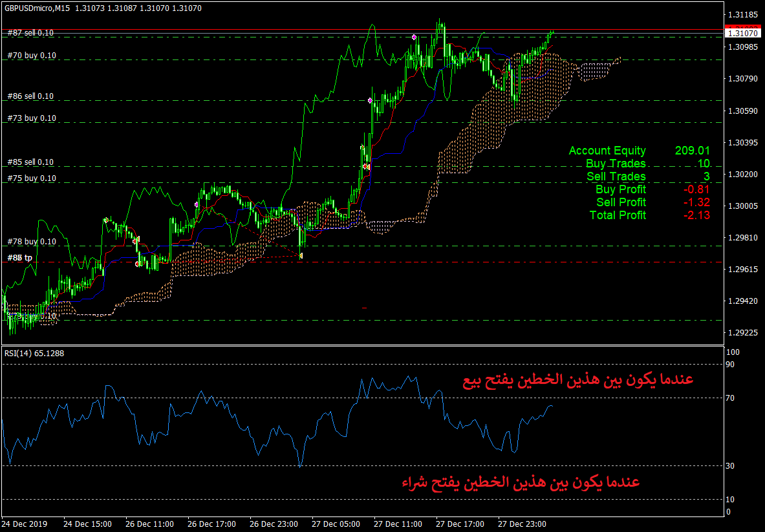Click the 27 Dec 23:00 time label
The width and height of the screenshot is (765, 532).
pyautogui.click(x=522, y=524)
